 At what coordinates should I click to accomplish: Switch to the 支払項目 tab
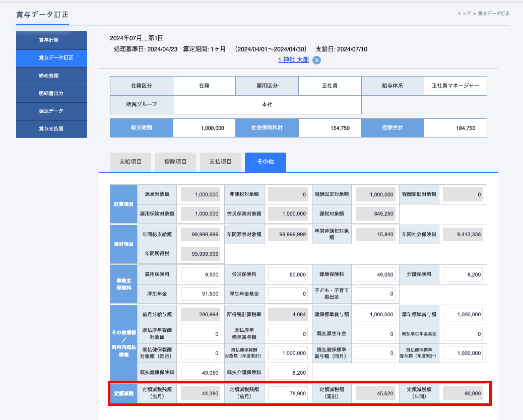[221, 162]
